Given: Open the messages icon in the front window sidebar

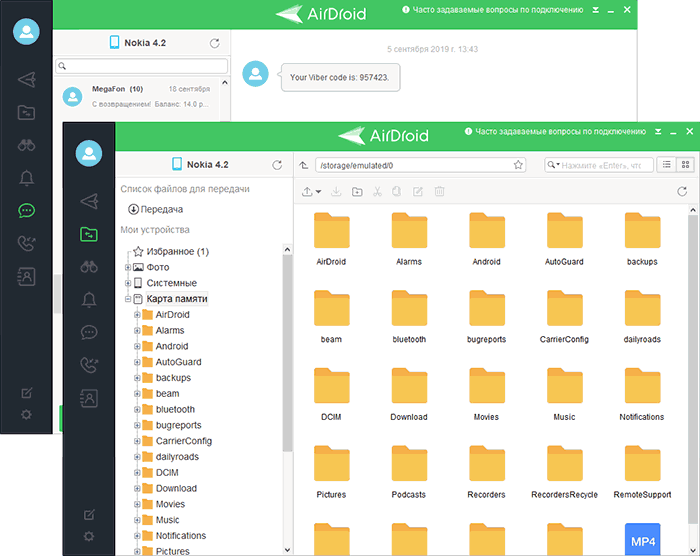Looking at the screenshot, I should tap(89, 332).
